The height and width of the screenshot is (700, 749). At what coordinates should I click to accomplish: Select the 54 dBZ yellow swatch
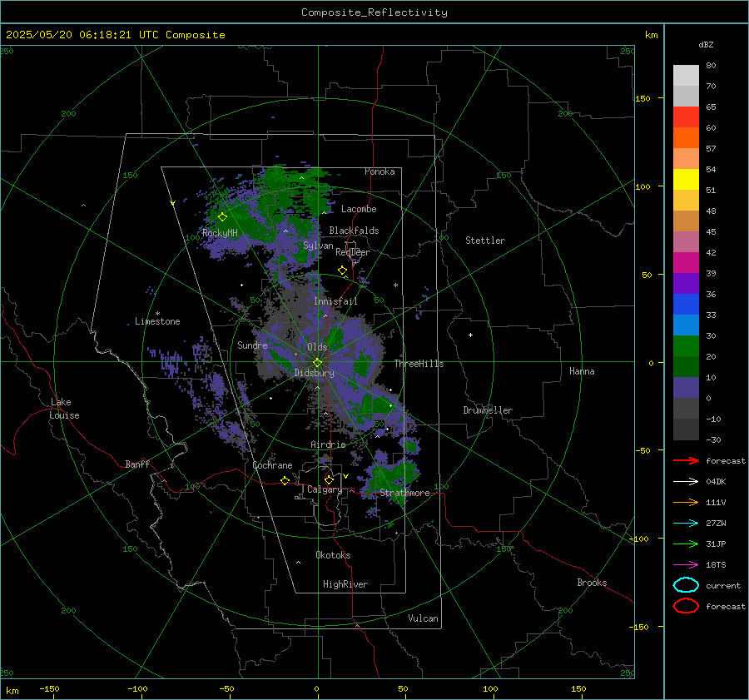686,179
